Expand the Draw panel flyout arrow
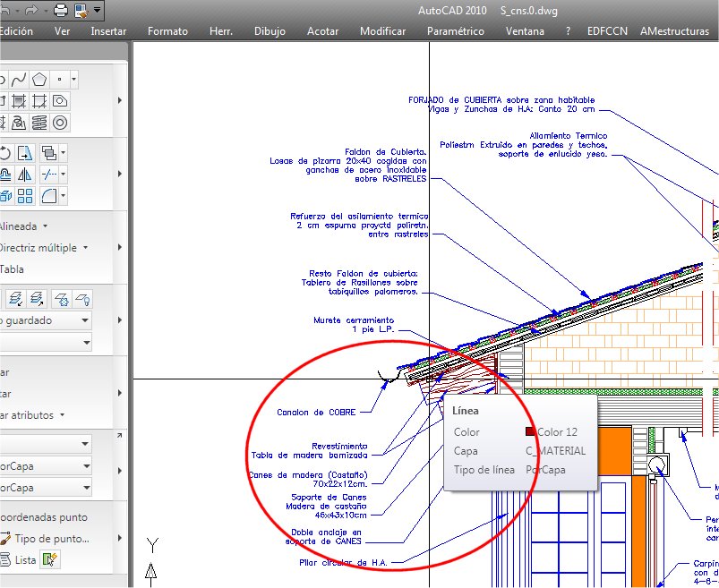The width and height of the screenshot is (719, 588). pos(120,100)
